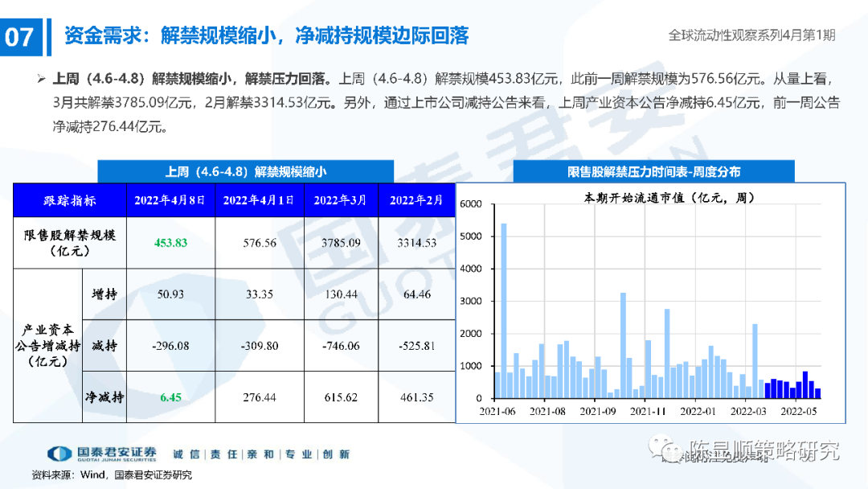This screenshot has height=489, width=868.
Task: Click the cell value 3785.09
Action: [x=341, y=243]
